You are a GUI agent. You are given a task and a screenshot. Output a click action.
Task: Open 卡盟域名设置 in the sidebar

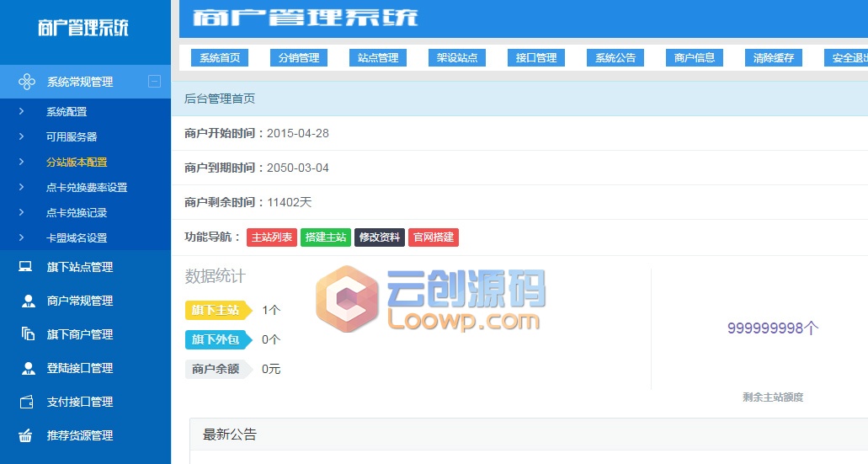[x=77, y=238]
